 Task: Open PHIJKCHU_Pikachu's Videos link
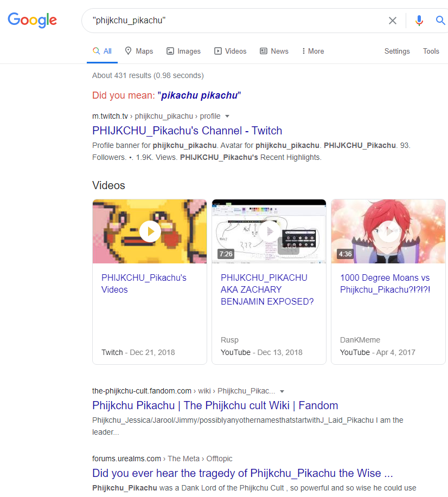click(x=144, y=283)
